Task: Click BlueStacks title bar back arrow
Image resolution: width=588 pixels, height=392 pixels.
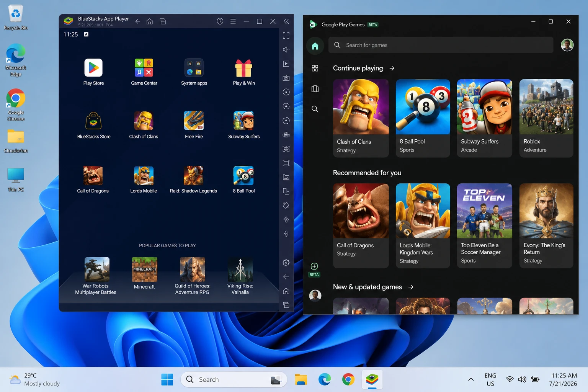Action: (x=137, y=21)
